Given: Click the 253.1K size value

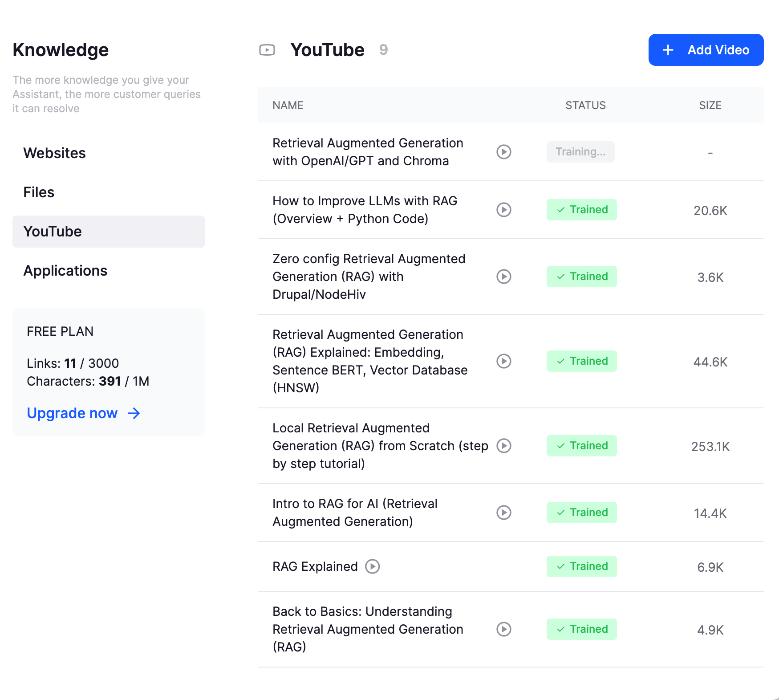Looking at the screenshot, I should click(710, 447).
